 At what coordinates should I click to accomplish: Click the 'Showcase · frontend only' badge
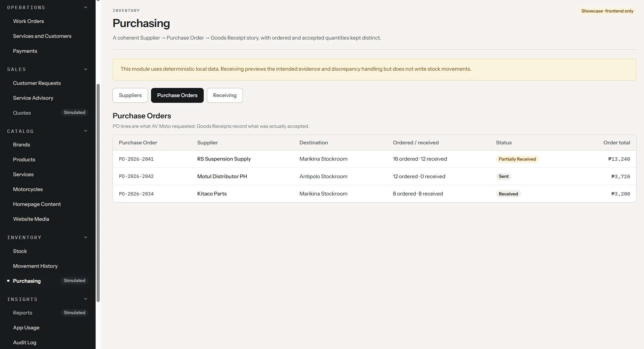click(x=607, y=11)
